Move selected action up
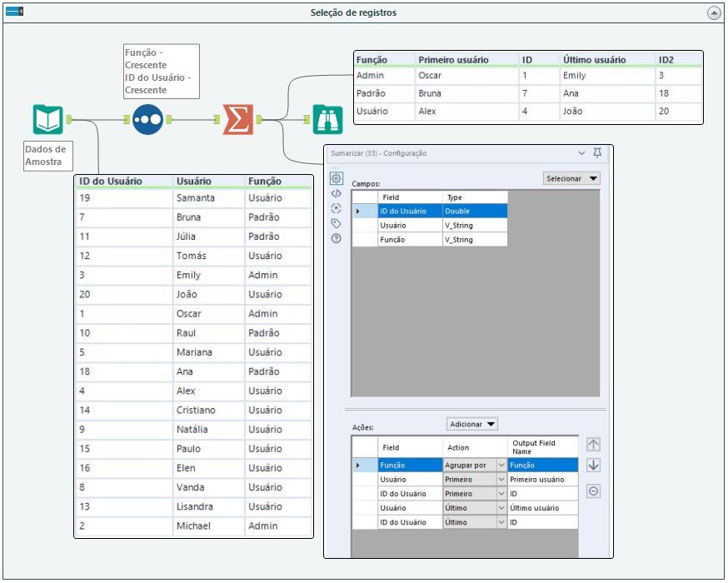 tap(593, 445)
